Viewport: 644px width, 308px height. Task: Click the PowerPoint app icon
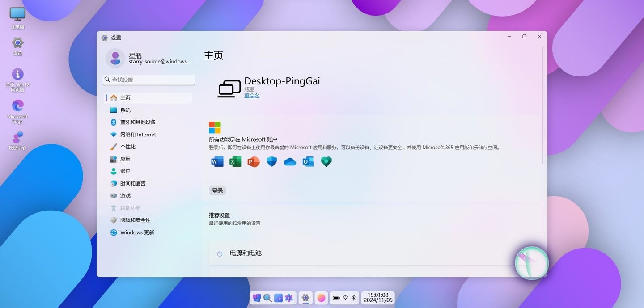click(x=254, y=162)
